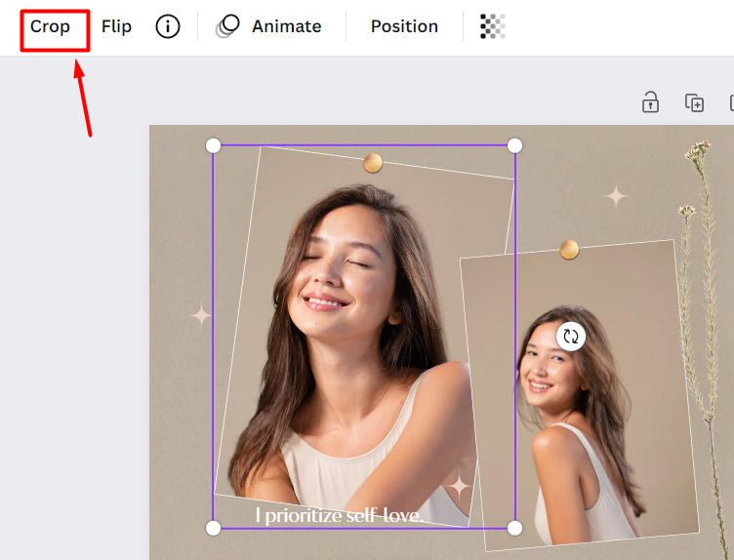Click the lock icon above canvas

pos(650,102)
